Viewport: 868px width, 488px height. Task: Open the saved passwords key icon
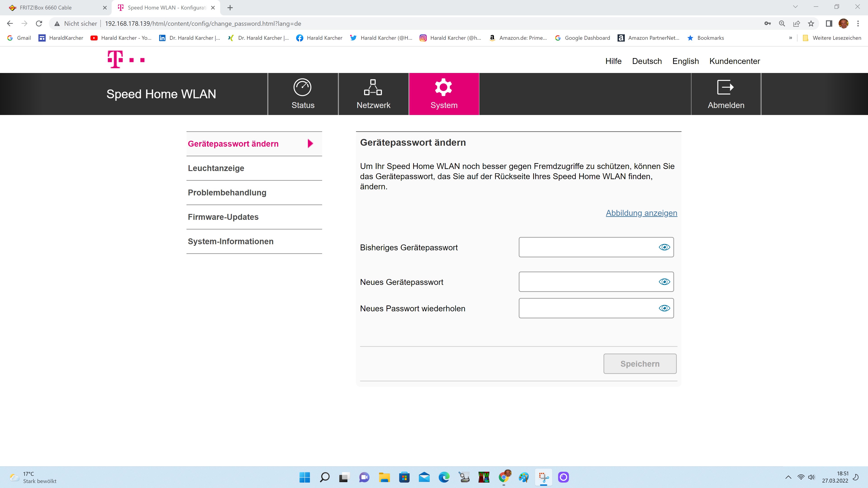[767, 23]
